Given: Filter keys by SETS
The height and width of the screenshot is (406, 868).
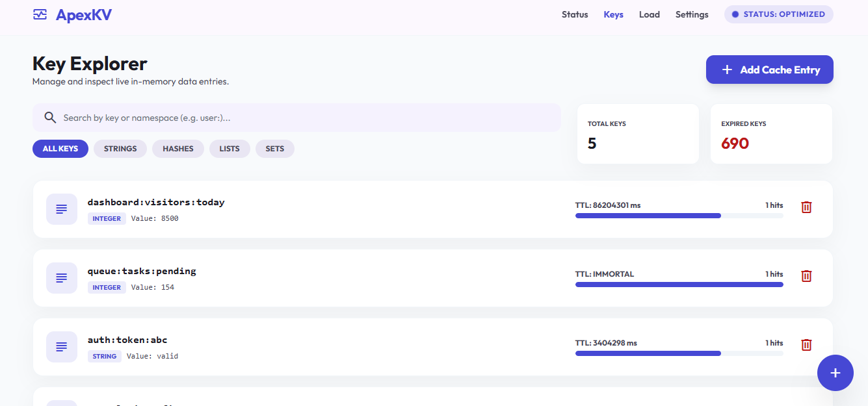Looking at the screenshot, I should pos(275,149).
